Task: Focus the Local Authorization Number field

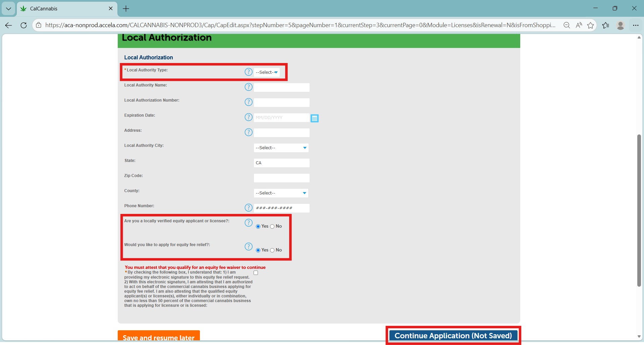Action: [x=281, y=103]
